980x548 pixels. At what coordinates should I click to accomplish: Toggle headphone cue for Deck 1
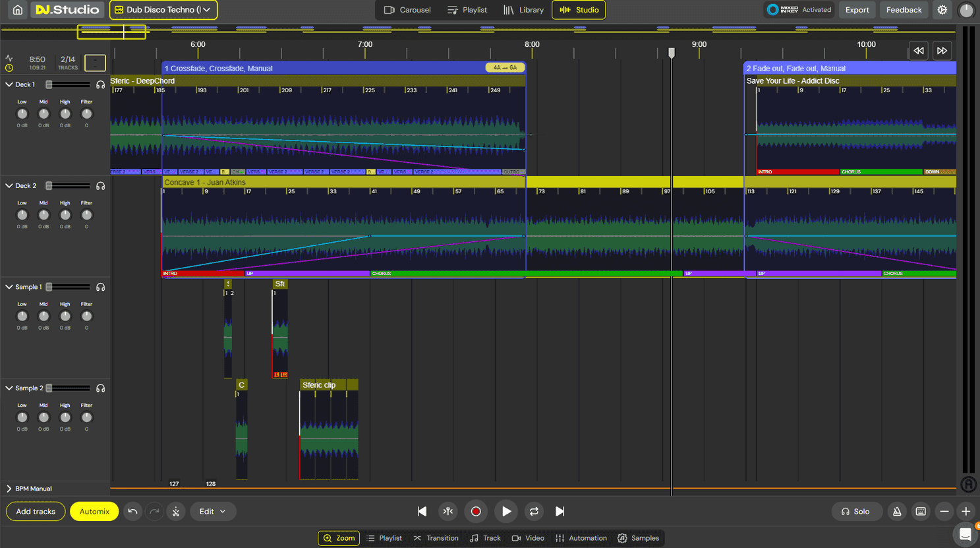(x=100, y=84)
